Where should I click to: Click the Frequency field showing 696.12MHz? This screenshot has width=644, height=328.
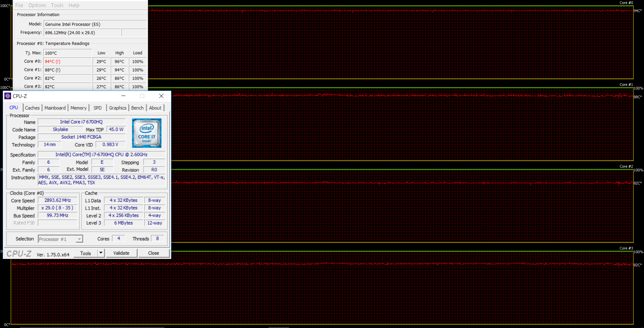[x=82, y=33]
